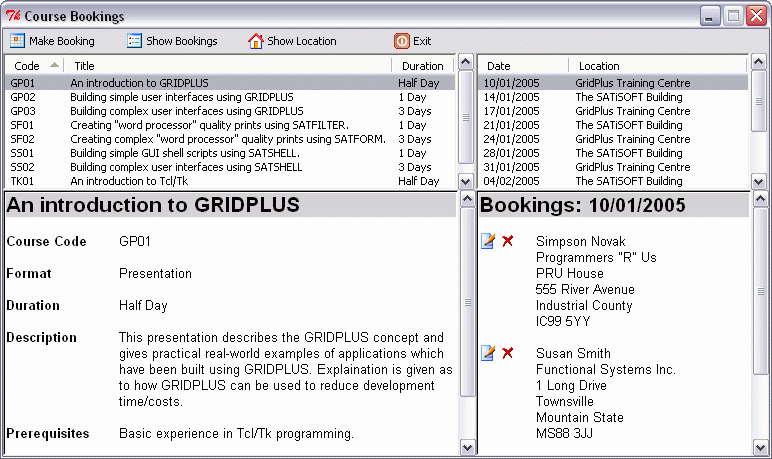Click the Make Booking calendar icon

[17, 41]
